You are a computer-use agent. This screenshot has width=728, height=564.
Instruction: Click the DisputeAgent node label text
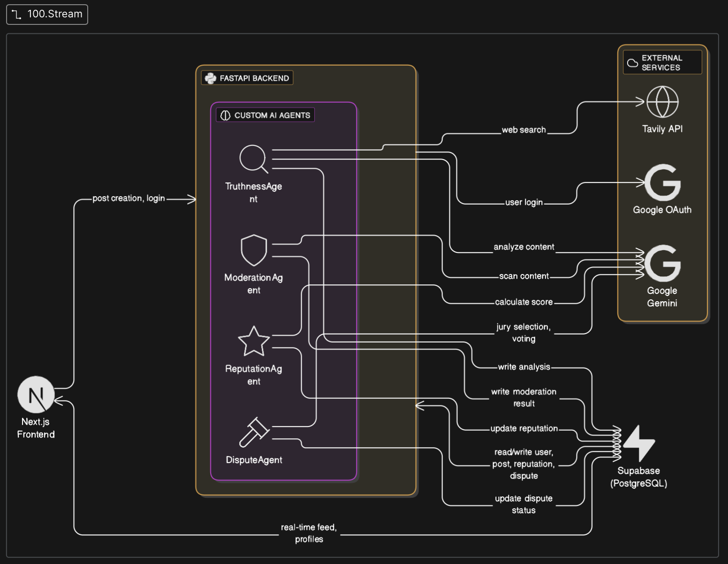tap(254, 460)
